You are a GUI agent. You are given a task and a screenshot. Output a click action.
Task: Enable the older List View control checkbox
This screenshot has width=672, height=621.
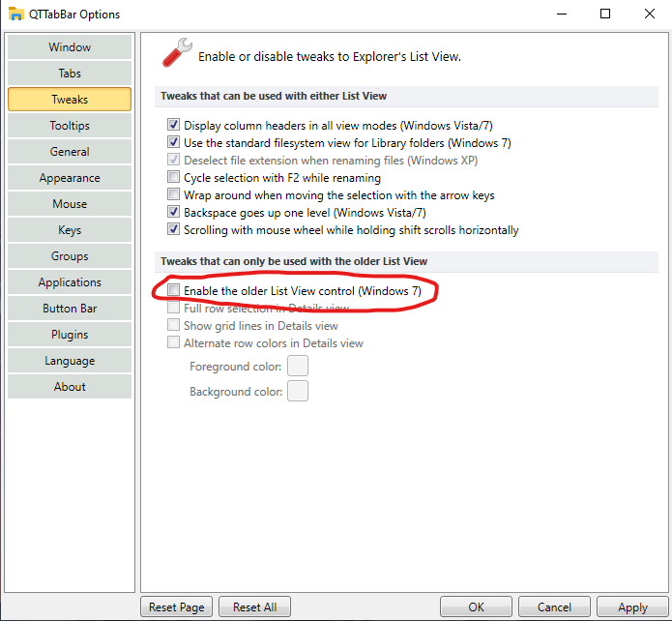coord(174,290)
